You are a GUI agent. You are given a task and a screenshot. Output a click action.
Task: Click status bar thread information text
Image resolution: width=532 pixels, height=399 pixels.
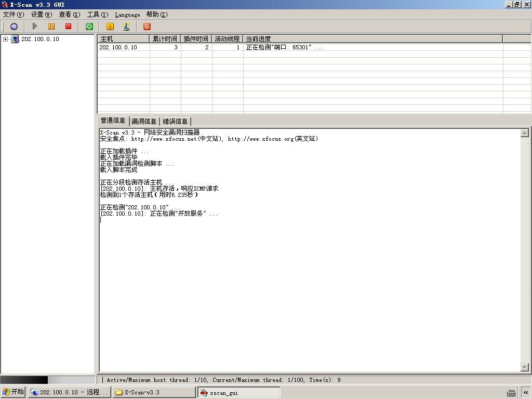(x=223, y=380)
